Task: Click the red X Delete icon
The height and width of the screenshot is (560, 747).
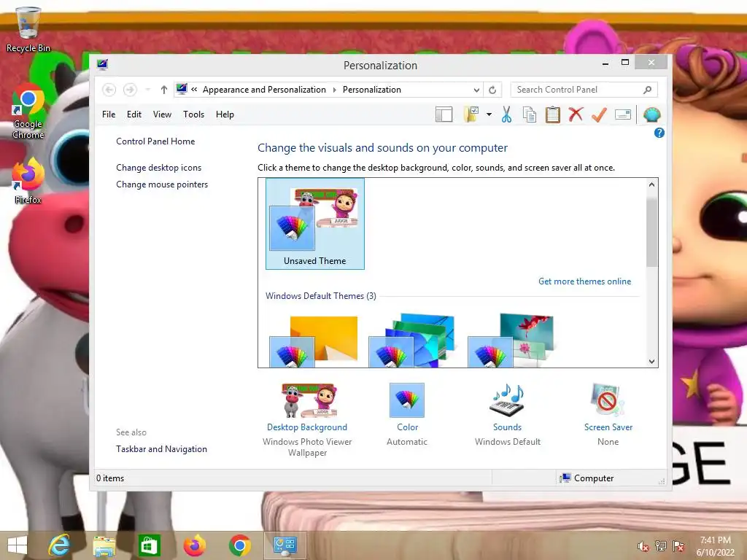Action: click(x=576, y=114)
